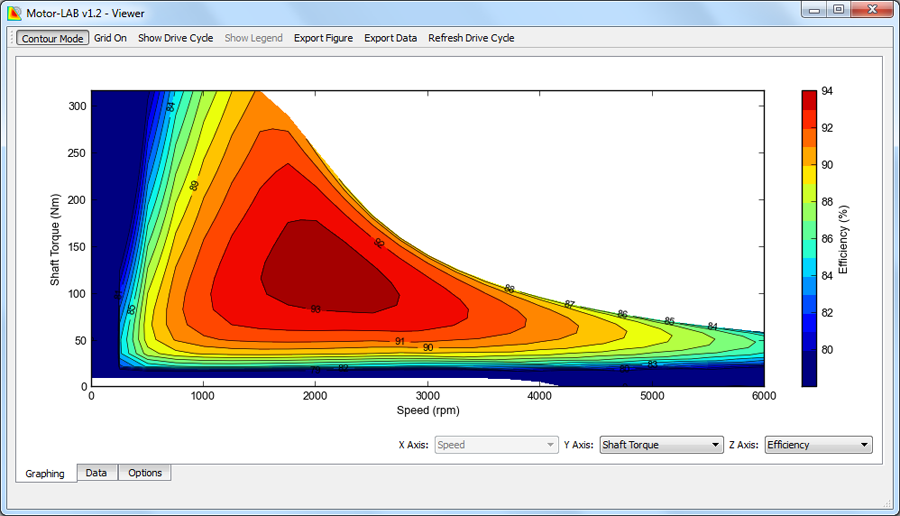Open the Z Axis Efficiency dropdown
900x516 pixels.
(818, 445)
